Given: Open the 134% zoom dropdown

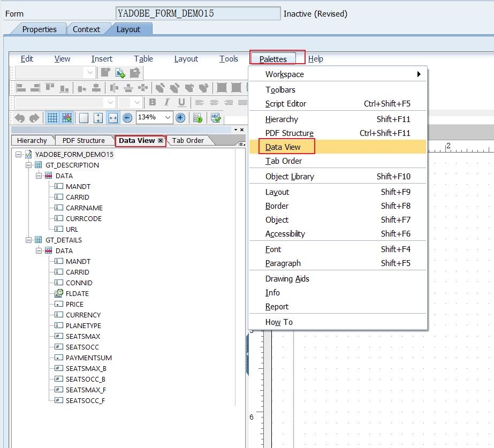Looking at the screenshot, I should pos(168,118).
